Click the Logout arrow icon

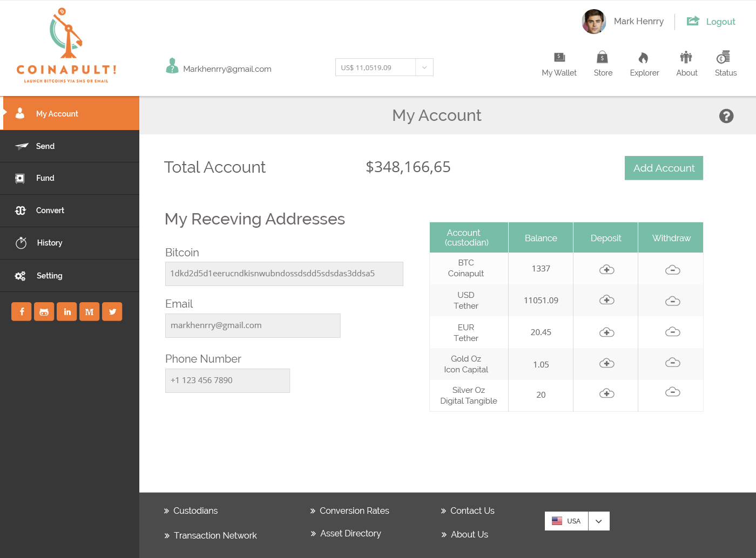(x=693, y=21)
